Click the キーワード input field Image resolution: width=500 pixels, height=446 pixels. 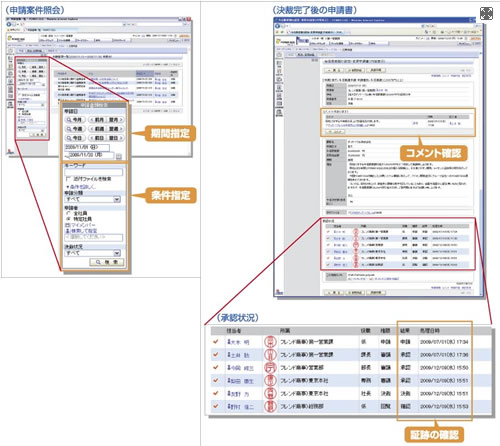click(x=93, y=172)
